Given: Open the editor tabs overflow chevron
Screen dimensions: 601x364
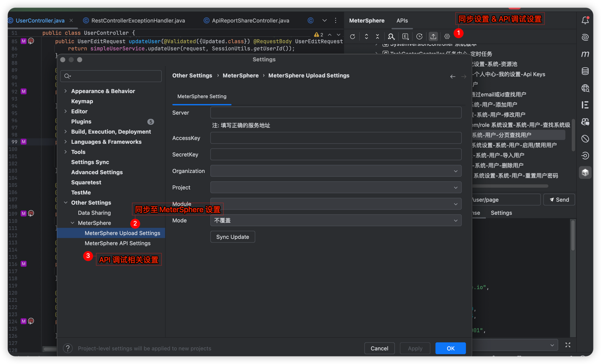Looking at the screenshot, I should (325, 20).
